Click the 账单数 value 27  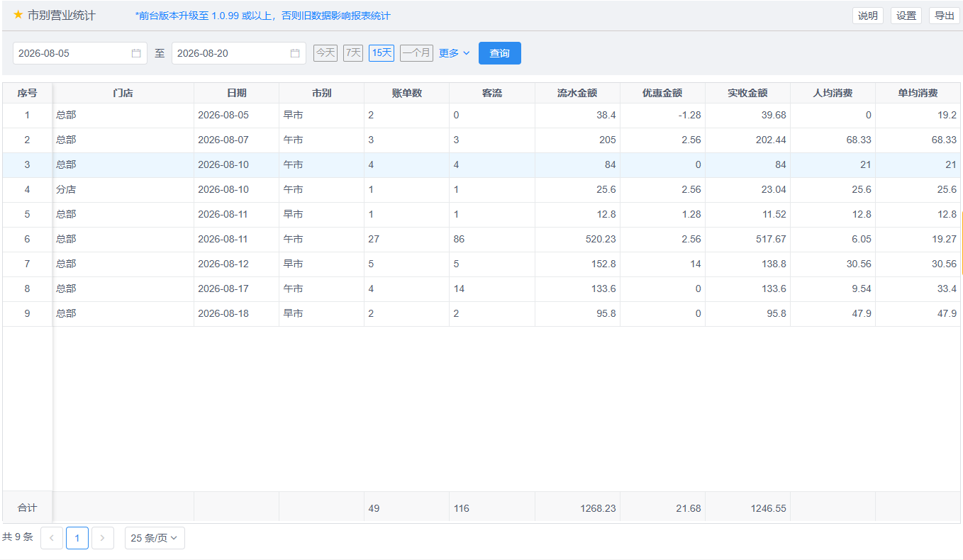coord(374,239)
